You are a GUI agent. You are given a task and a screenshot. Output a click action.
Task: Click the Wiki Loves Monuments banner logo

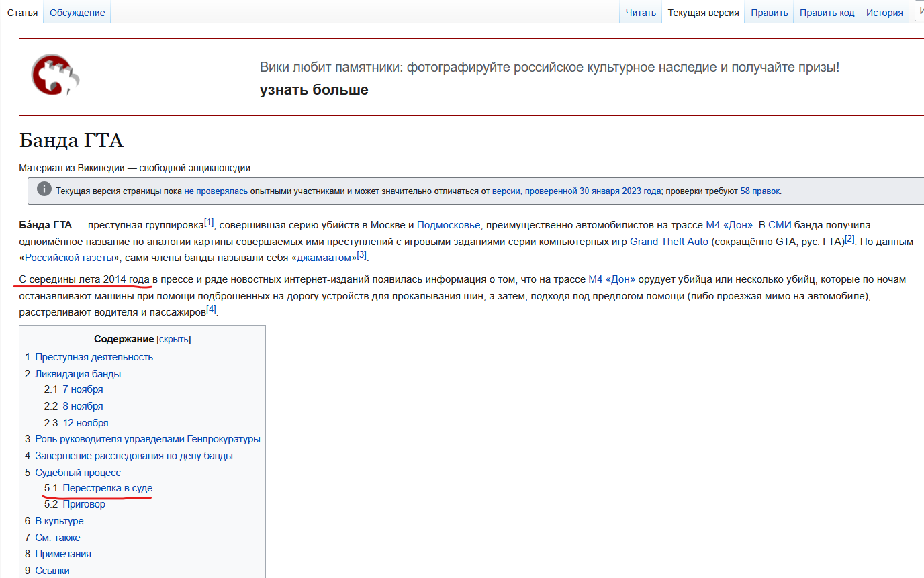point(56,74)
